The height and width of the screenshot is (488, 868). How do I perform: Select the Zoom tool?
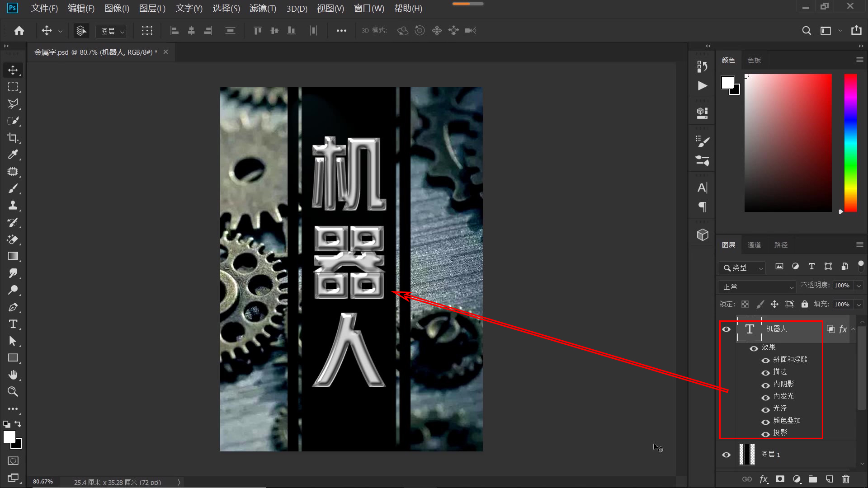[13, 391]
